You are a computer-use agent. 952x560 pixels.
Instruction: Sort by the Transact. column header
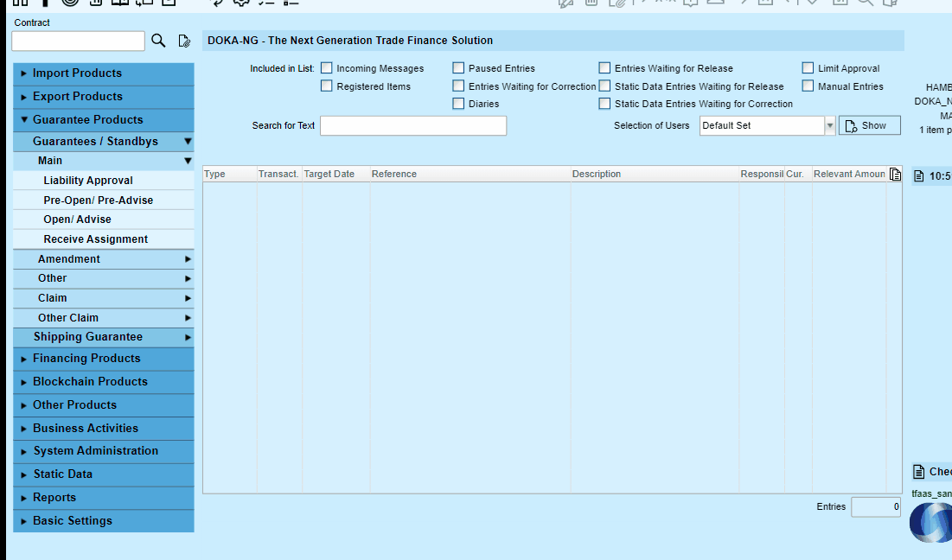(x=279, y=174)
